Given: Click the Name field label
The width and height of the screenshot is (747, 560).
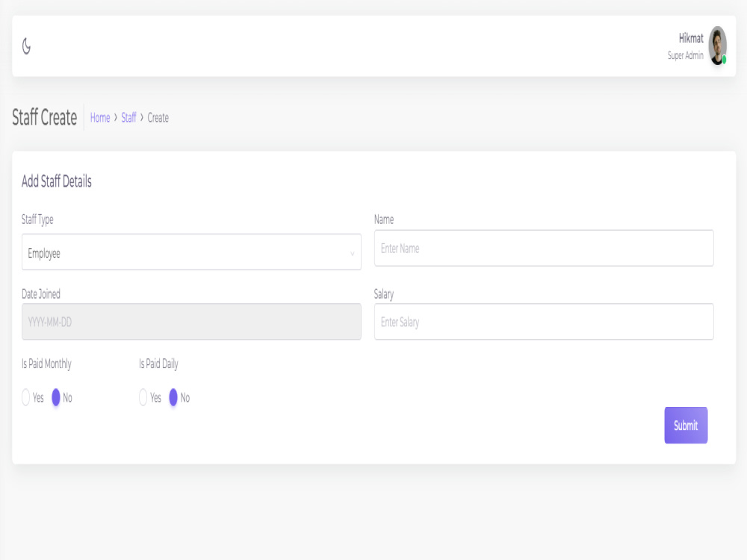Looking at the screenshot, I should (x=383, y=220).
